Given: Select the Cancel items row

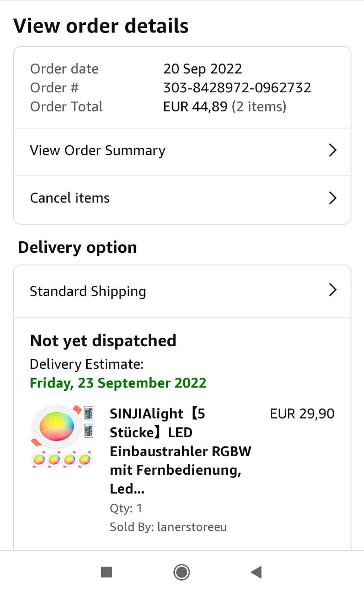Looking at the screenshot, I should [70, 198].
